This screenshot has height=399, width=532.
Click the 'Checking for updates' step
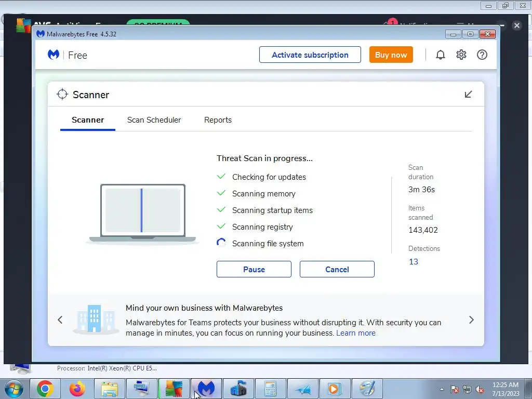(x=269, y=177)
